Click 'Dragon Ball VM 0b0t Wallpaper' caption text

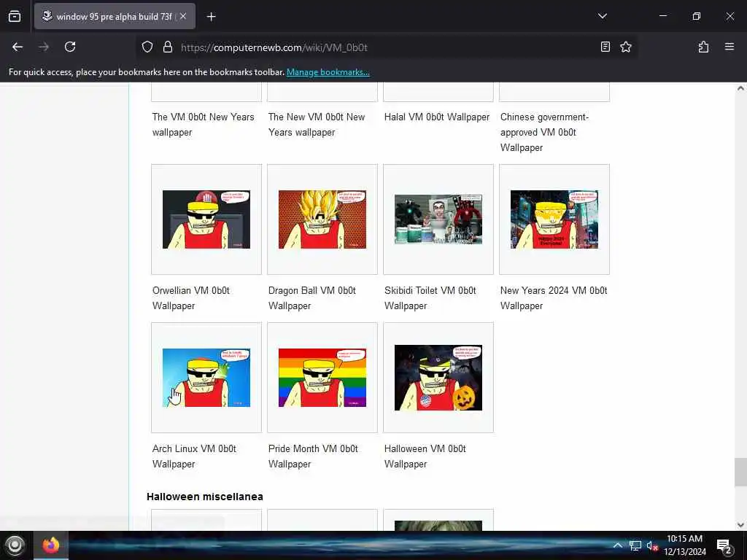312,298
